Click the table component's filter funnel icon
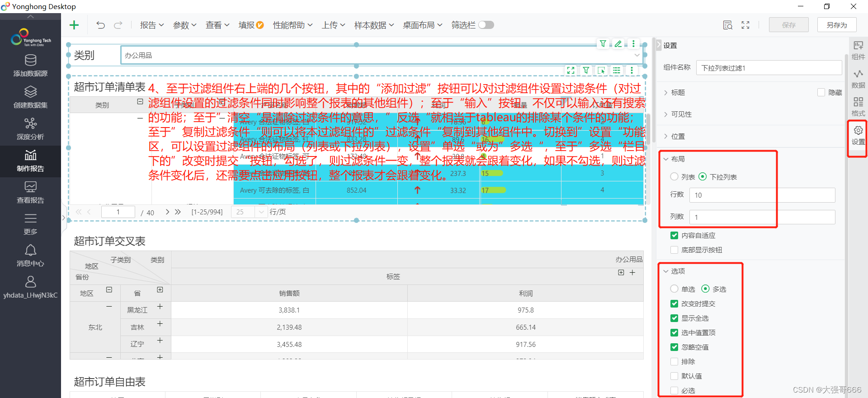This screenshot has height=398, width=868. pyautogui.click(x=586, y=71)
